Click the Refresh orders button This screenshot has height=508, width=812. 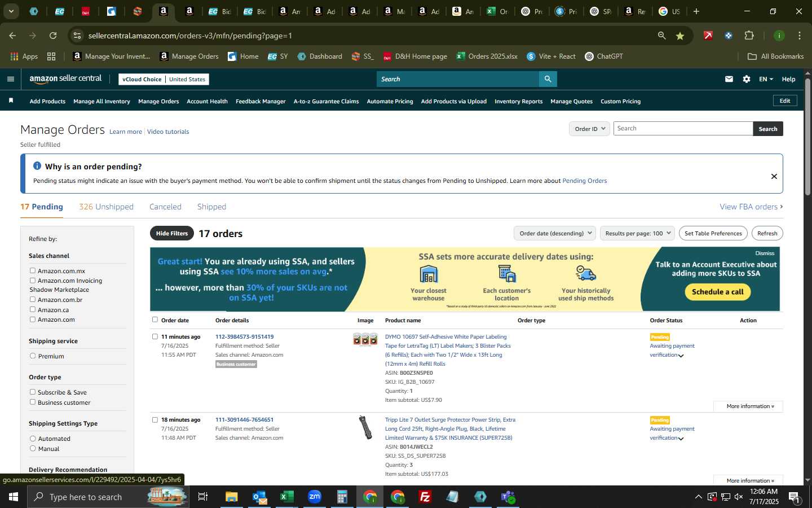click(x=767, y=233)
